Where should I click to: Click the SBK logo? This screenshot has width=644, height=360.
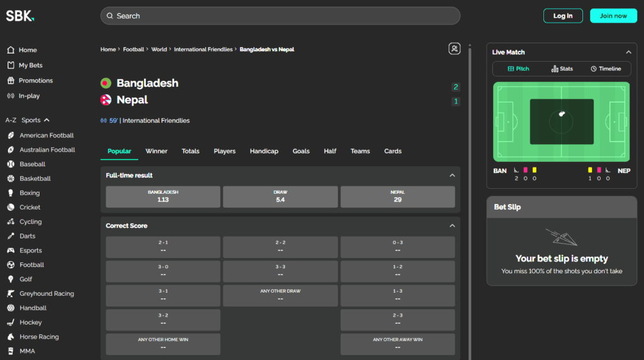20,16
